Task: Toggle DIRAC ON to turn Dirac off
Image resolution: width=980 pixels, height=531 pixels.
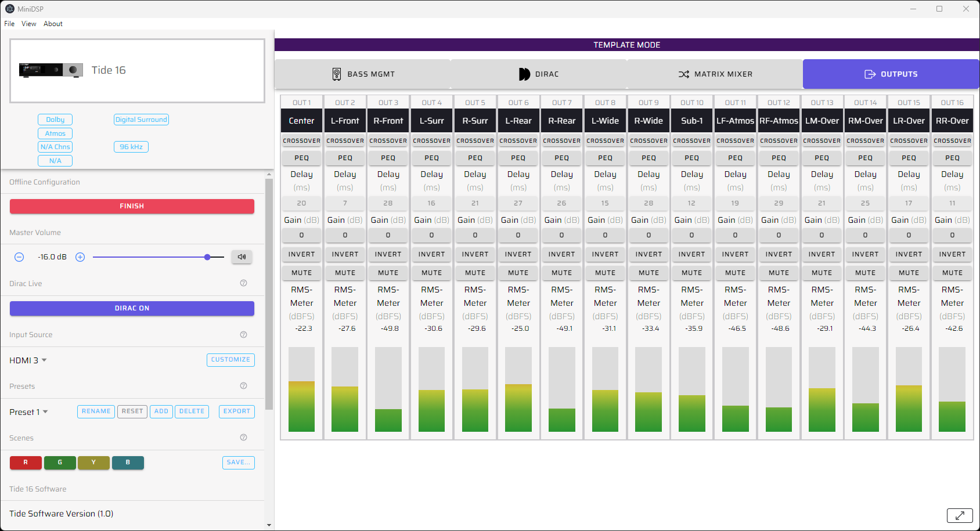Action: 132,308
